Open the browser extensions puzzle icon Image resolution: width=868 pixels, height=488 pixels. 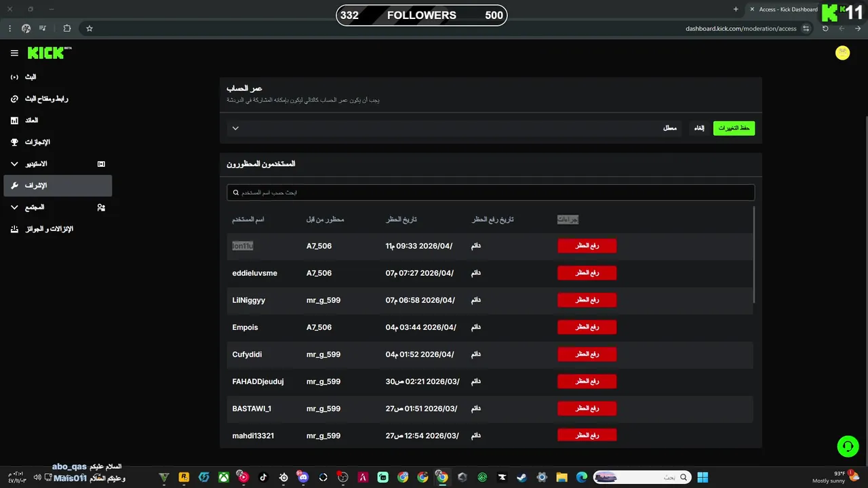(x=66, y=28)
